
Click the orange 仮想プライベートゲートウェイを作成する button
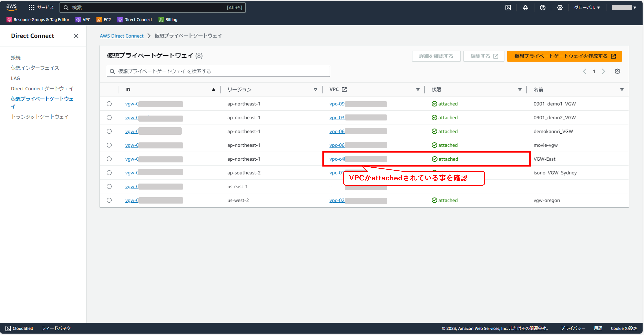pos(564,56)
